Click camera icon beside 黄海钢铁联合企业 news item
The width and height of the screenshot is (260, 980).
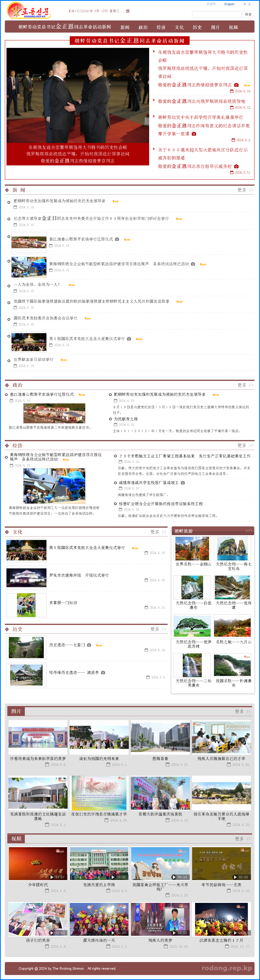193,264
